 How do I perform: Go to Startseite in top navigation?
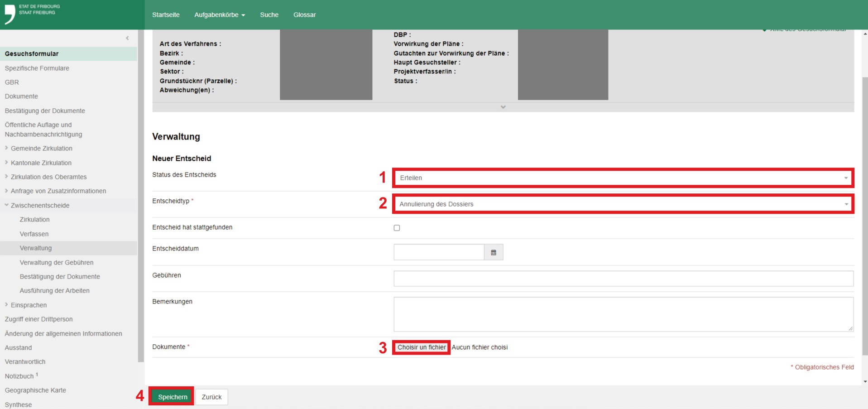166,15
